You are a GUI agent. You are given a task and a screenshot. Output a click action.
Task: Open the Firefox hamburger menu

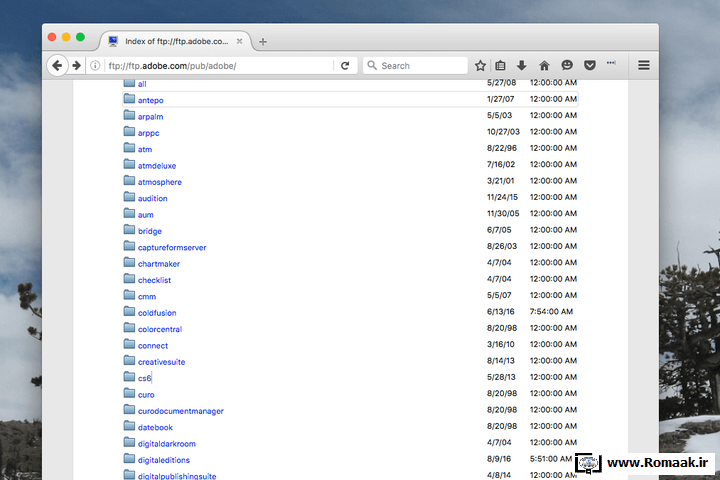click(644, 66)
